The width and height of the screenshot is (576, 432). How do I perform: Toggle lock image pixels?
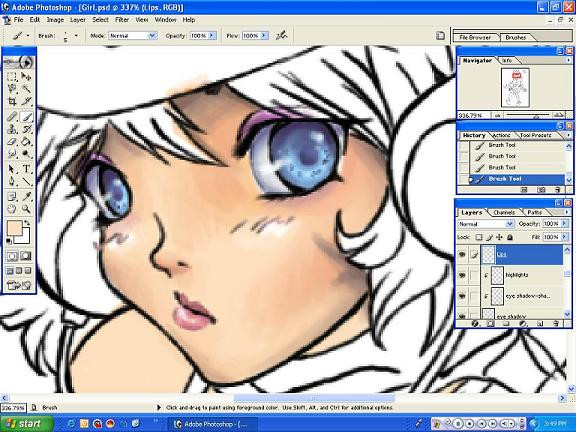coord(489,237)
